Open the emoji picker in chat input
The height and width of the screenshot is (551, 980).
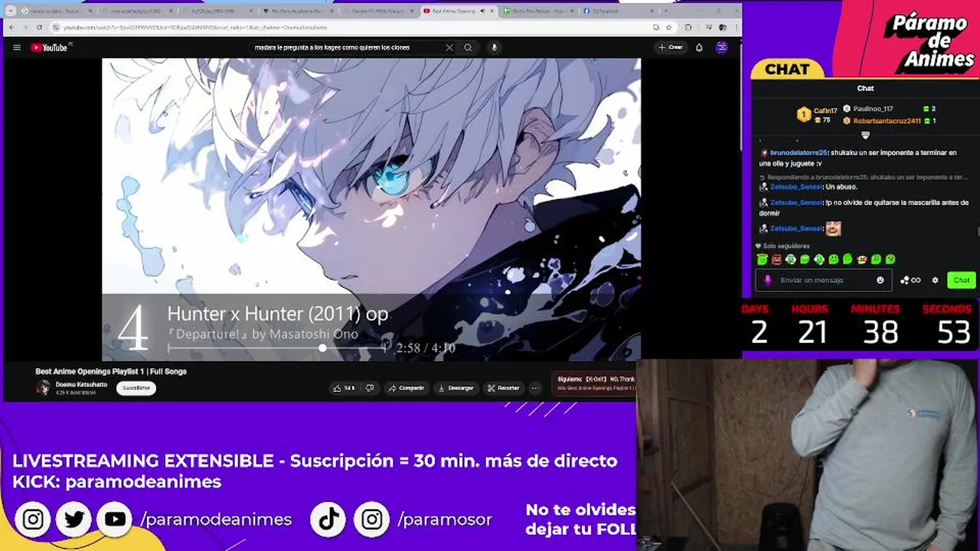pyautogui.click(x=880, y=280)
